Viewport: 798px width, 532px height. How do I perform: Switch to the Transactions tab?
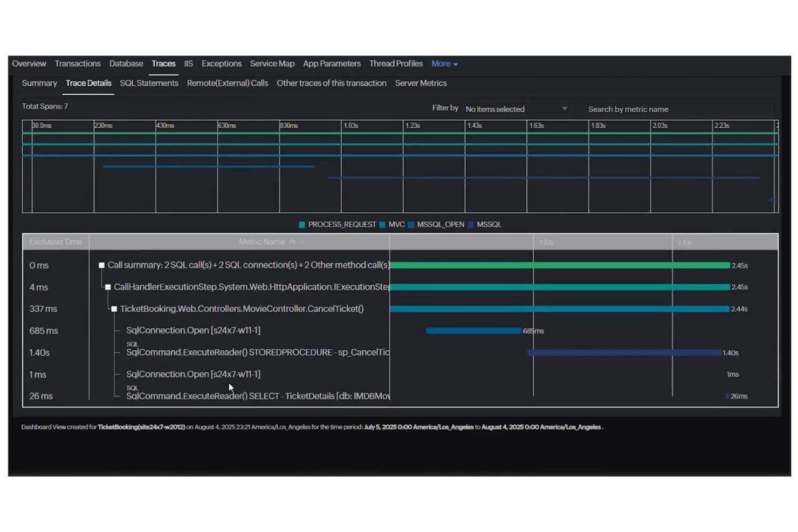pos(78,64)
